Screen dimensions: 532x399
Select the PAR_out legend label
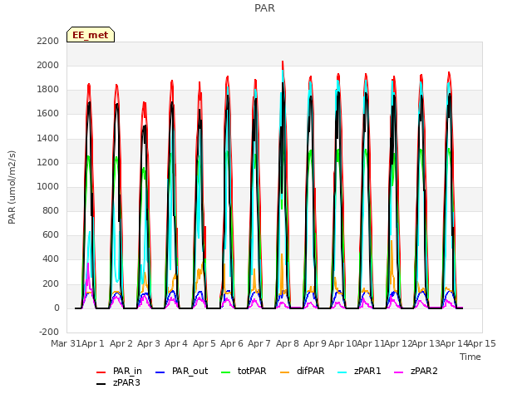click(x=190, y=372)
